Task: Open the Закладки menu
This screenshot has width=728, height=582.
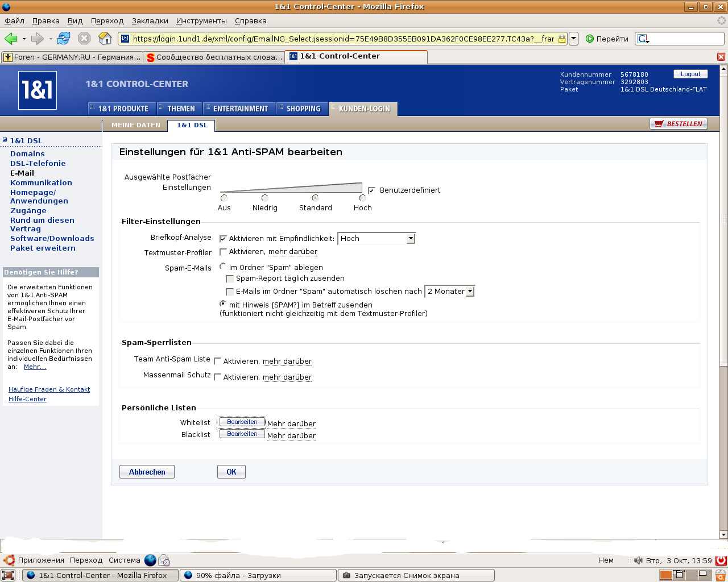Action: click(x=150, y=20)
